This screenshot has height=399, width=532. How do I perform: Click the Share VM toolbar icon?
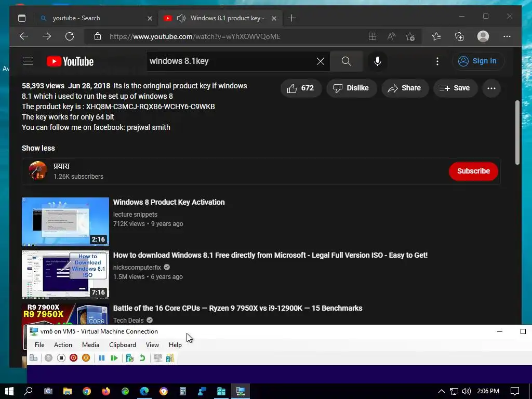[170, 358]
